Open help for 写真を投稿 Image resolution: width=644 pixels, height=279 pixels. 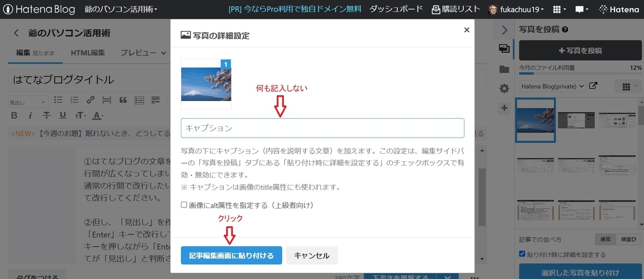coord(565,30)
